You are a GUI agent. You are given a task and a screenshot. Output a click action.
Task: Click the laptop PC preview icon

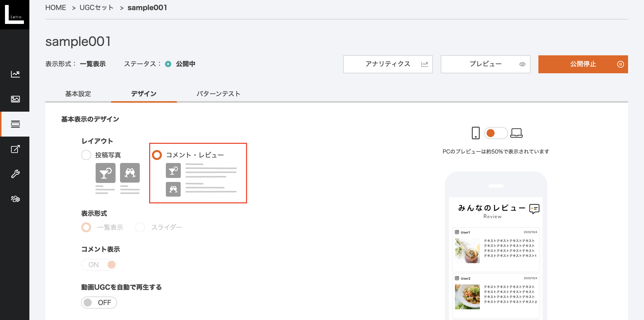[x=516, y=133]
